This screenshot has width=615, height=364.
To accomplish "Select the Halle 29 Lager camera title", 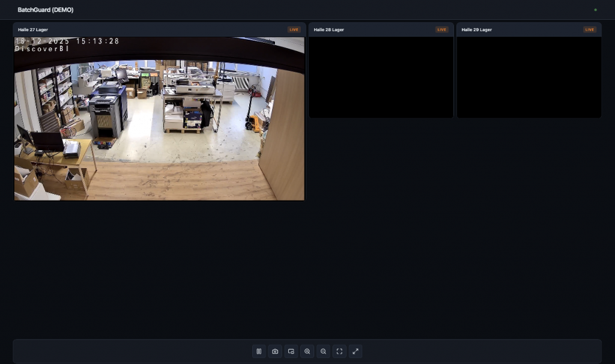I will [476, 29].
